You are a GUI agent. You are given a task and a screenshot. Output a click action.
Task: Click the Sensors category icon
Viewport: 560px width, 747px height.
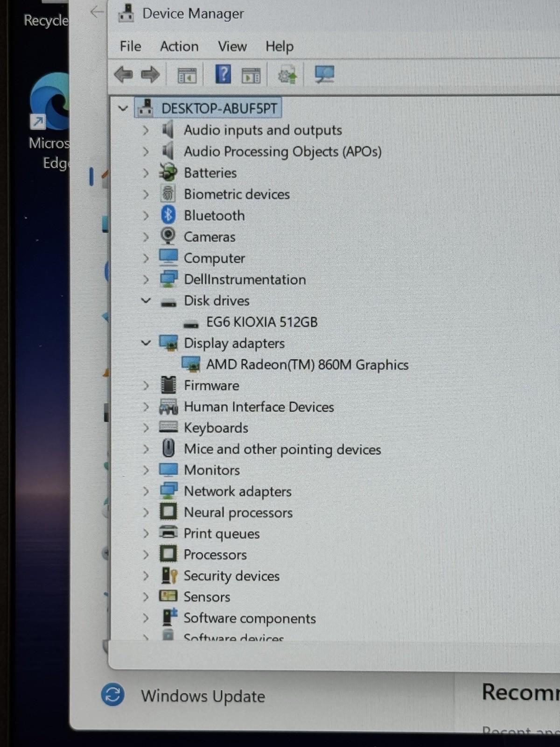(x=168, y=596)
